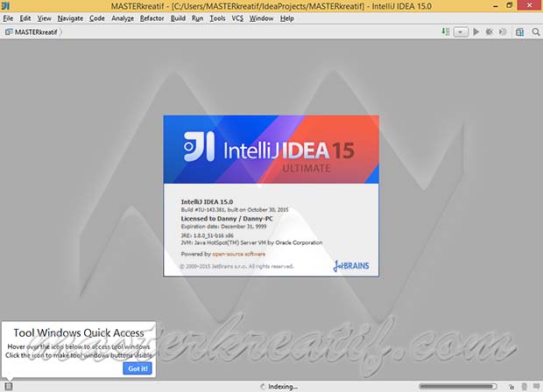Open the Analyze menu
This screenshot has width=543, height=392.
(x=123, y=18)
